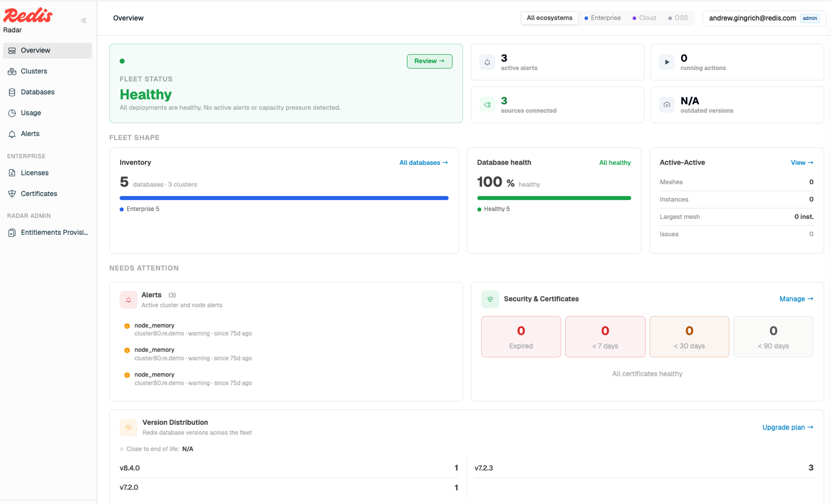Follow the All databases link

coord(424,163)
